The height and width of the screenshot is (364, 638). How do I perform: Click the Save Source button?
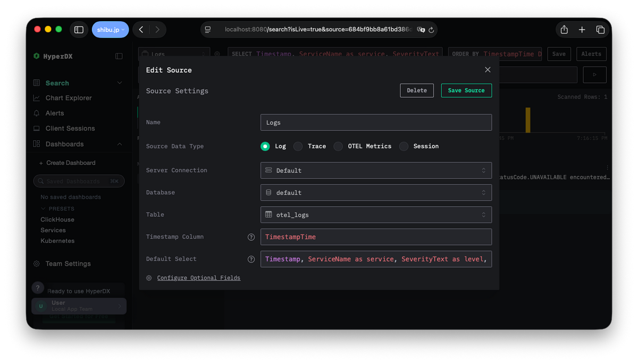tap(466, 90)
